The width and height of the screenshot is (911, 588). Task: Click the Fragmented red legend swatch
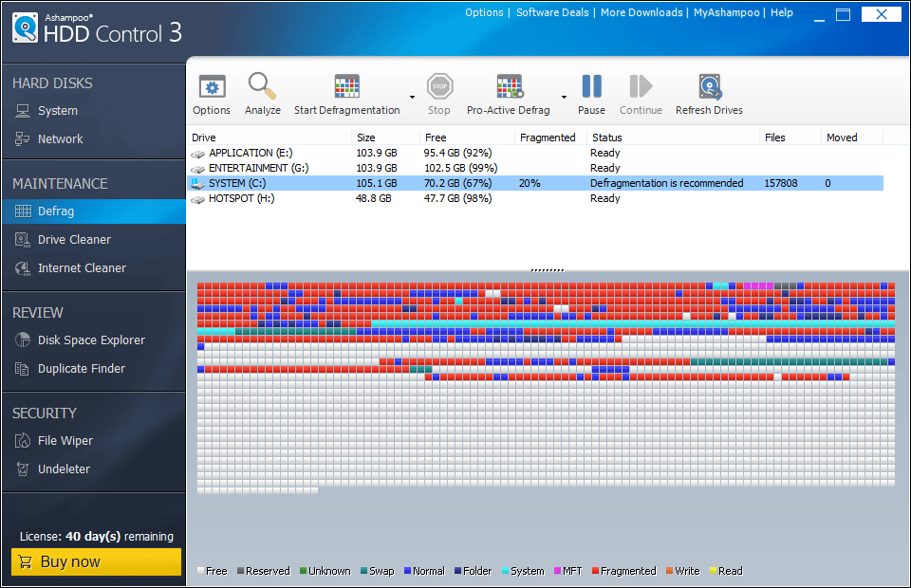595,571
